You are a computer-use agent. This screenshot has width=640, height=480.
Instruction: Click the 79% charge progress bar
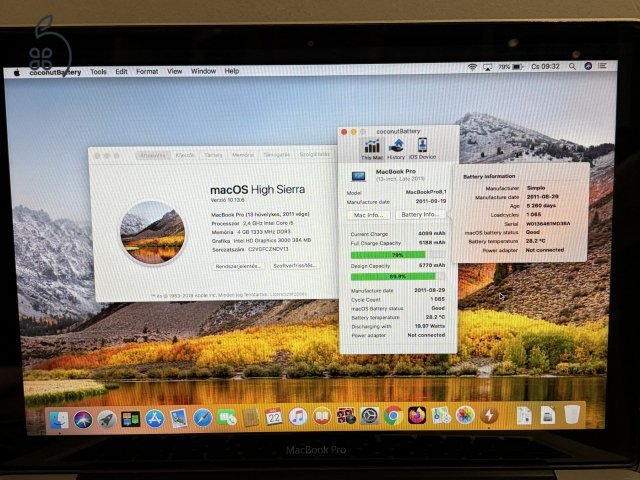point(398,255)
